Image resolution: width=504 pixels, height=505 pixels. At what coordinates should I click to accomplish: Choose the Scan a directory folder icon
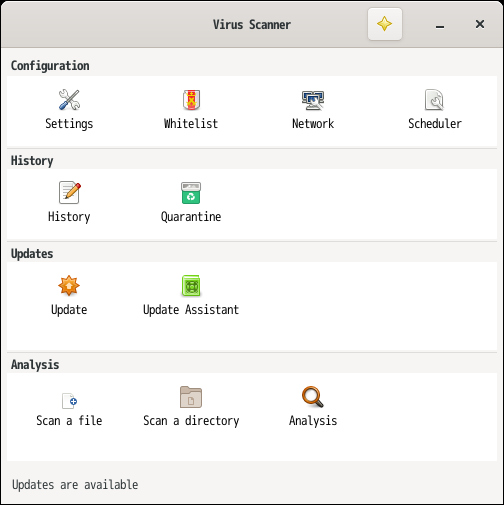191,397
